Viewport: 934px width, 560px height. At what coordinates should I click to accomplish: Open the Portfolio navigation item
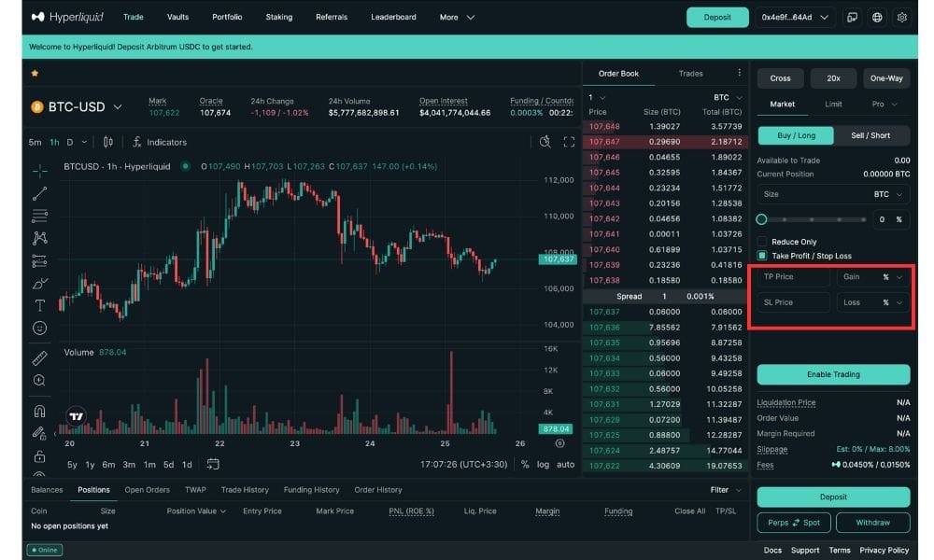coord(227,17)
